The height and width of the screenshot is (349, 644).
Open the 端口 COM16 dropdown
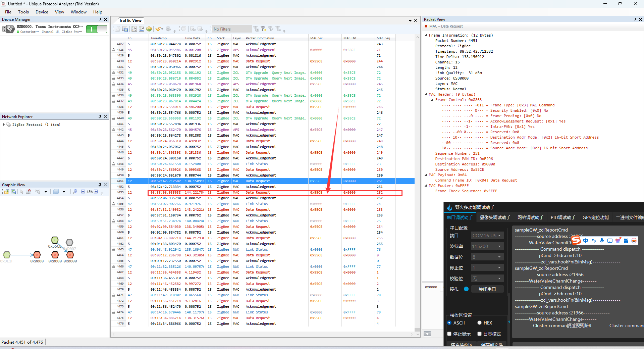pyautogui.click(x=487, y=236)
